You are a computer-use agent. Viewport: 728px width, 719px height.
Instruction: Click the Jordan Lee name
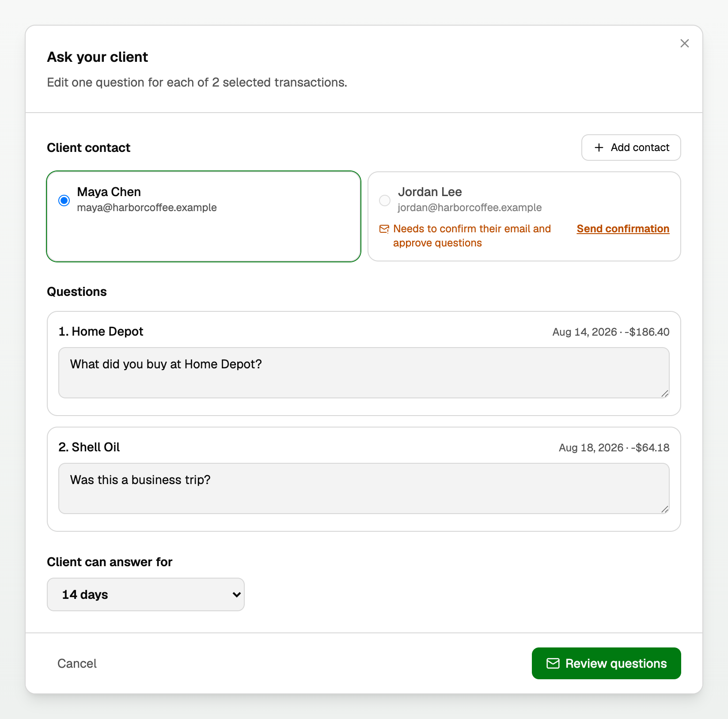tap(430, 192)
